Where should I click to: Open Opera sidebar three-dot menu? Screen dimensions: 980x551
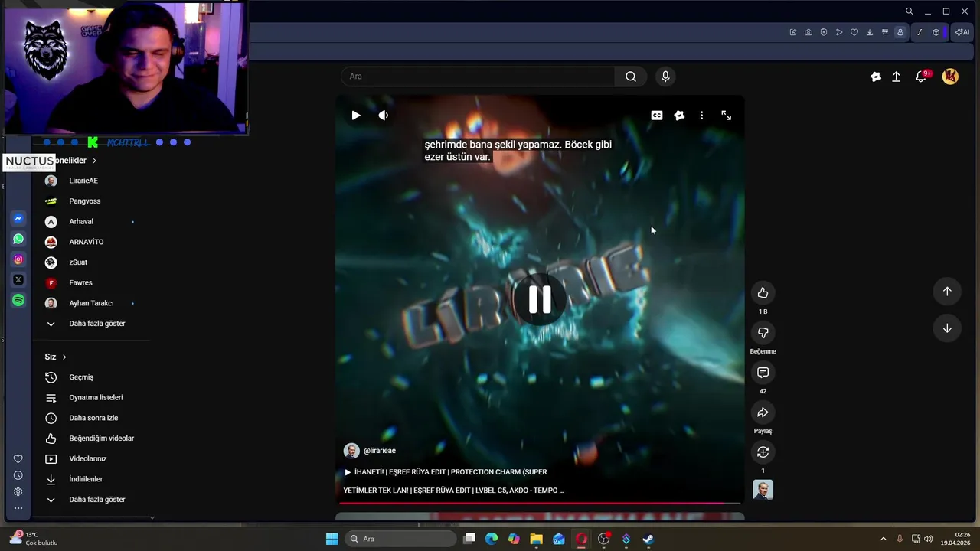coord(18,507)
